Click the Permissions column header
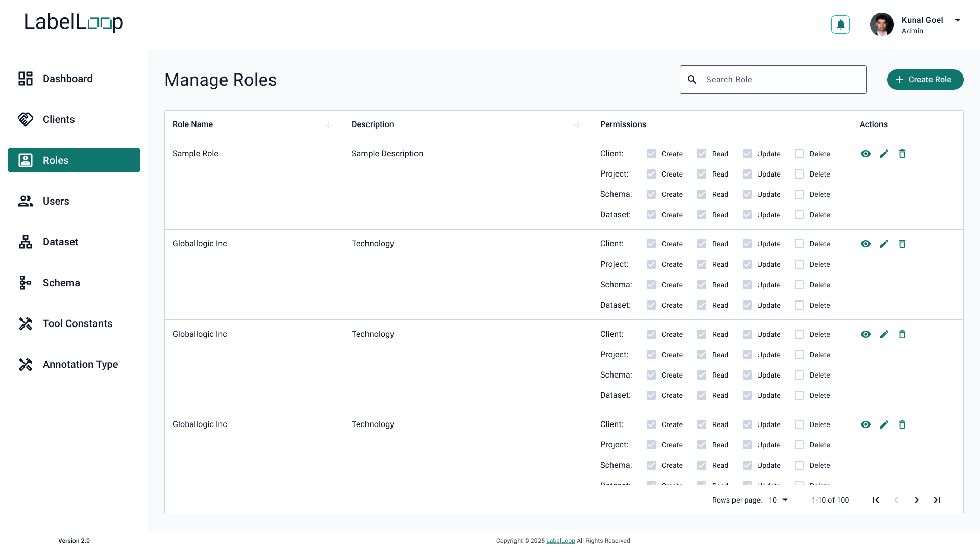 click(x=623, y=124)
